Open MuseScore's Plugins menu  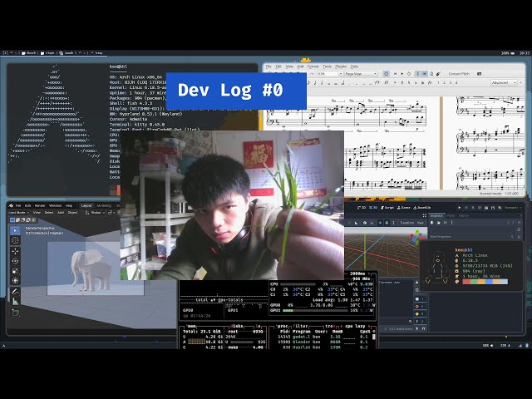[341, 66]
